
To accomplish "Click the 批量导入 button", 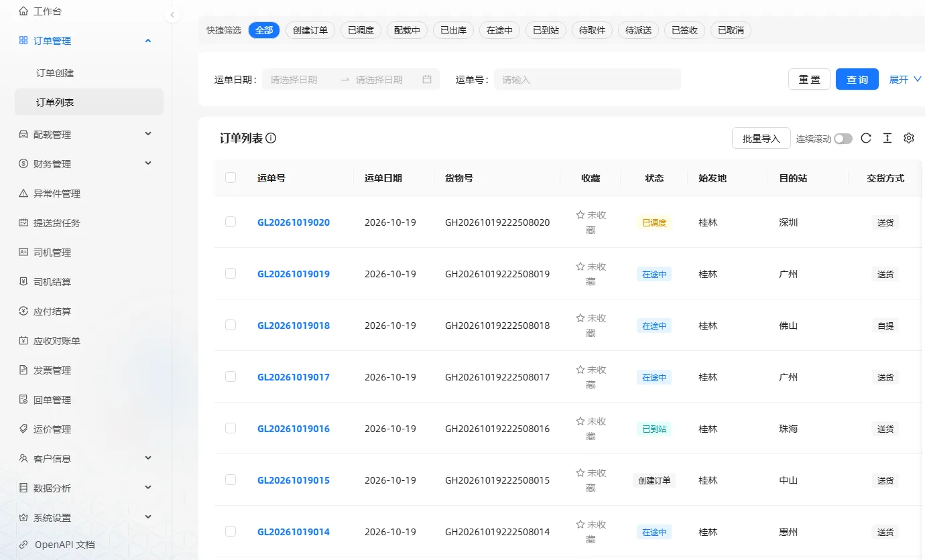I will 761,139.
